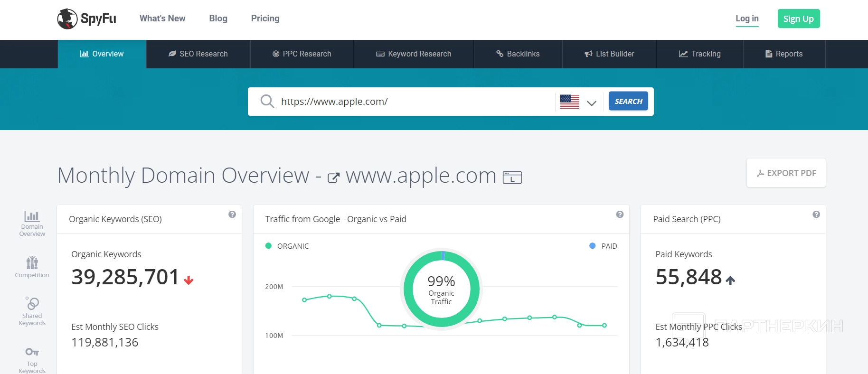Switch to the SEO Research tab
The height and width of the screenshot is (374, 868).
click(x=198, y=54)
